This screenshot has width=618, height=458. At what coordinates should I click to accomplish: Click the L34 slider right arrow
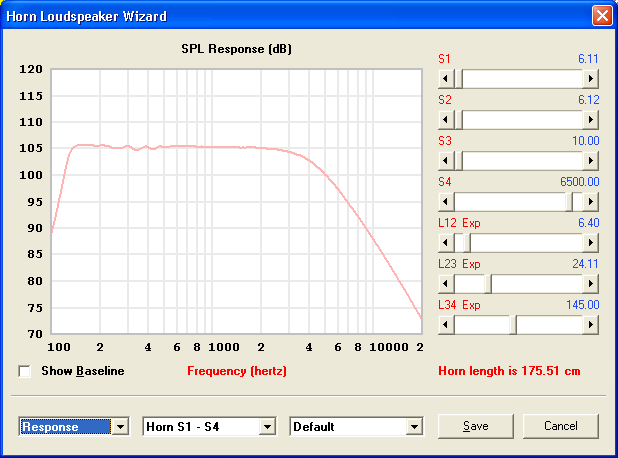pyautogui.click(x=590, y=325)
